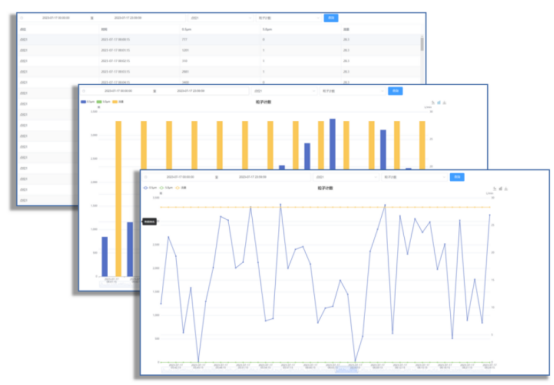Click the 0.5μm value 310 in third table row
Screen dimensions: 554x385
(x=184, y=61)
